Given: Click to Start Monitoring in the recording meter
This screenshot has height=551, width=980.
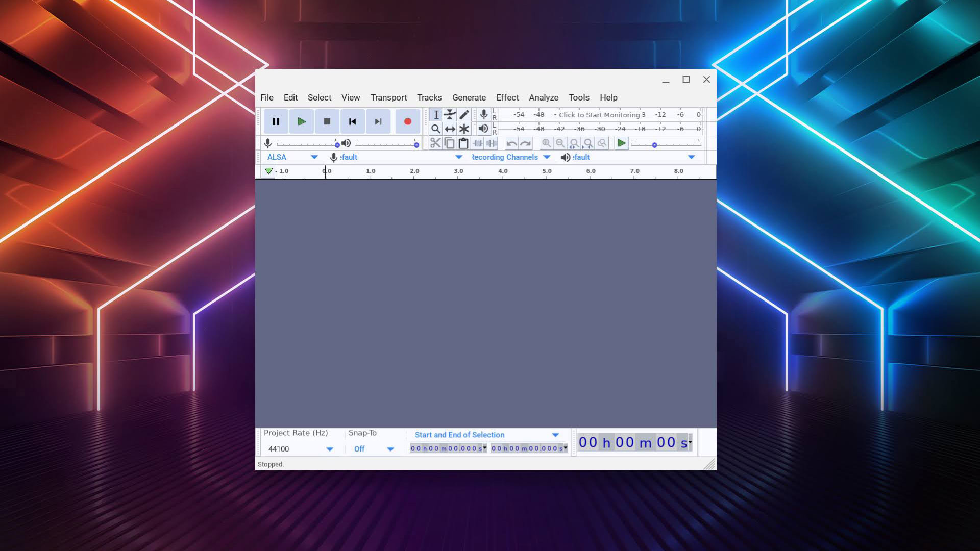Looking at the screenshot, I should click(599, 115).
